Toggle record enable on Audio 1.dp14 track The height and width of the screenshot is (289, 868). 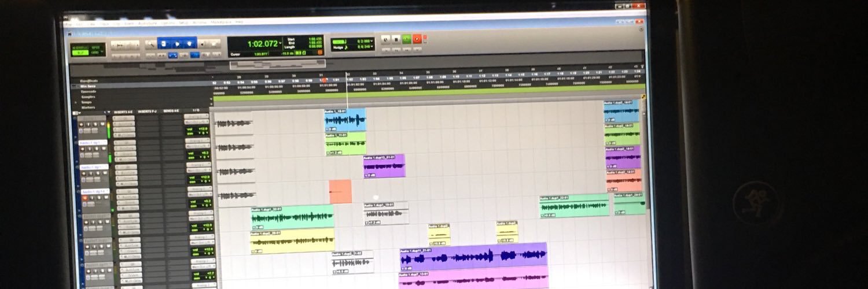(x=84, y=198)
